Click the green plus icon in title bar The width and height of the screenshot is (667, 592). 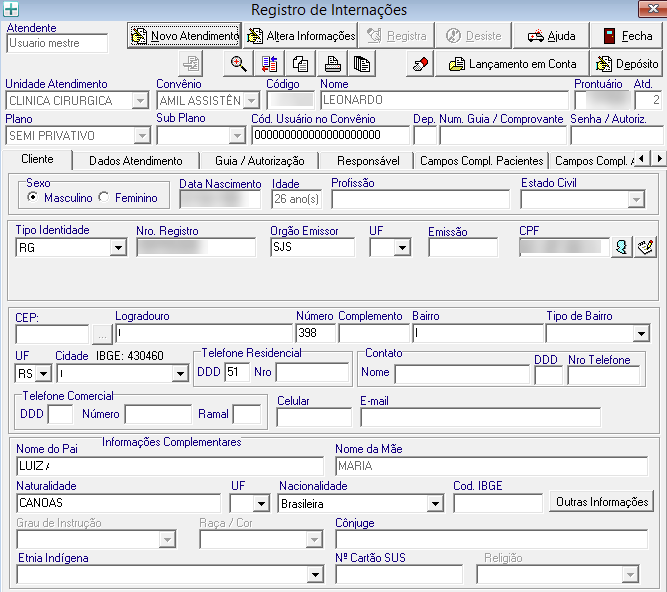[11, 9]
